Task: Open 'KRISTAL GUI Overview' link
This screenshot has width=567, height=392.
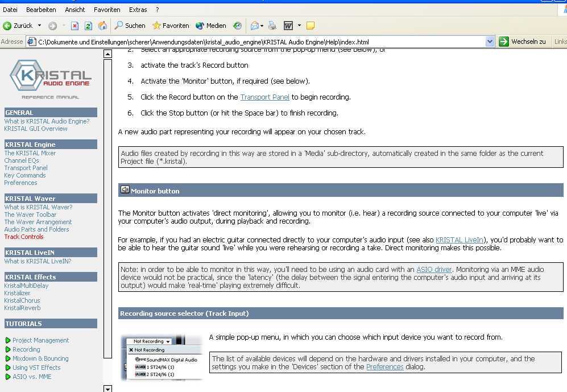Action: pos(36,129)
